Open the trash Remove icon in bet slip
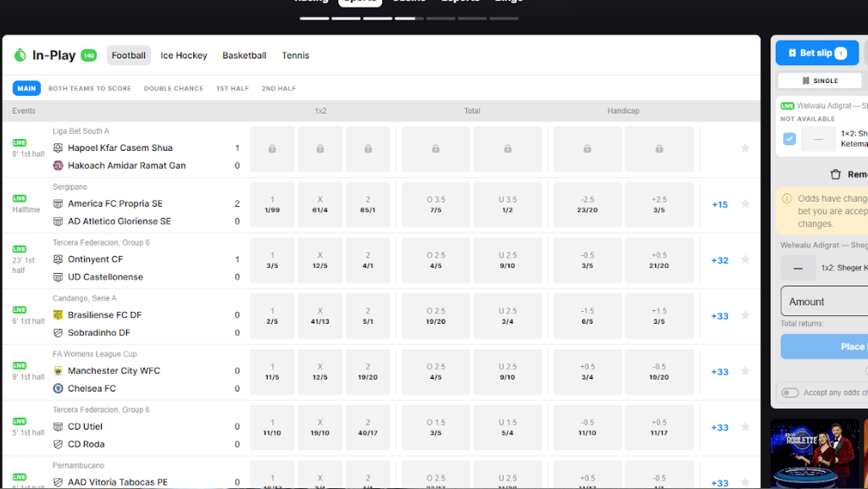Viewport: 868px width, 489px height. pyautogui.click(x=837, y=174)
